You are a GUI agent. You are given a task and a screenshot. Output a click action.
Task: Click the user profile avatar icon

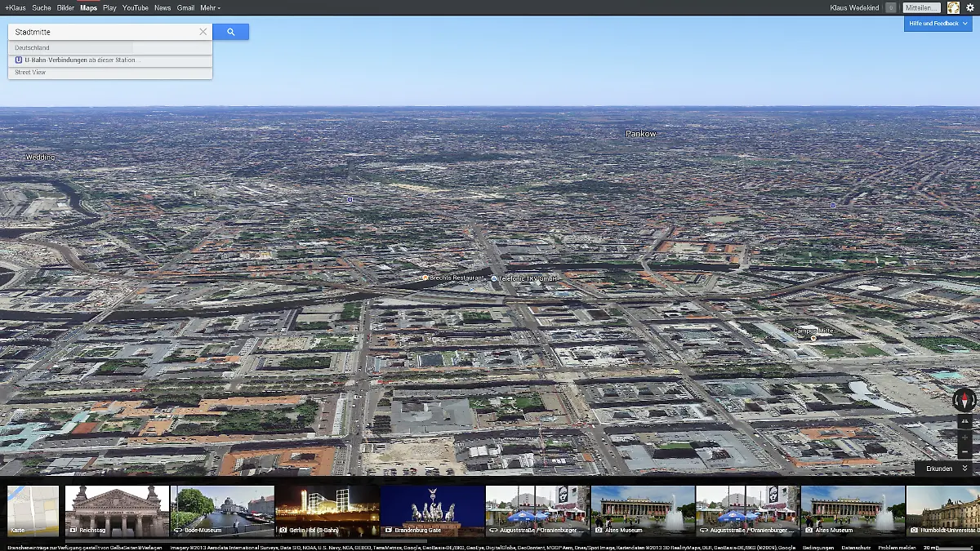[x=953, y=7]
